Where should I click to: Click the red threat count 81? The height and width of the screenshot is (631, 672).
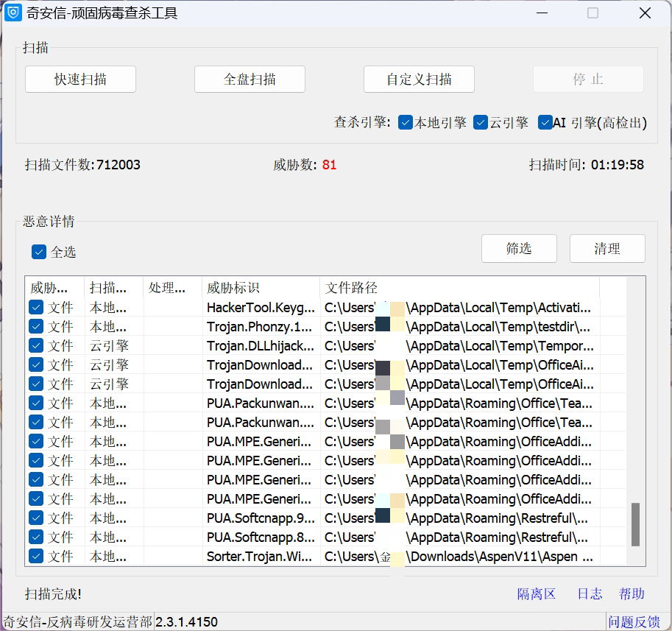pos(329,165)
